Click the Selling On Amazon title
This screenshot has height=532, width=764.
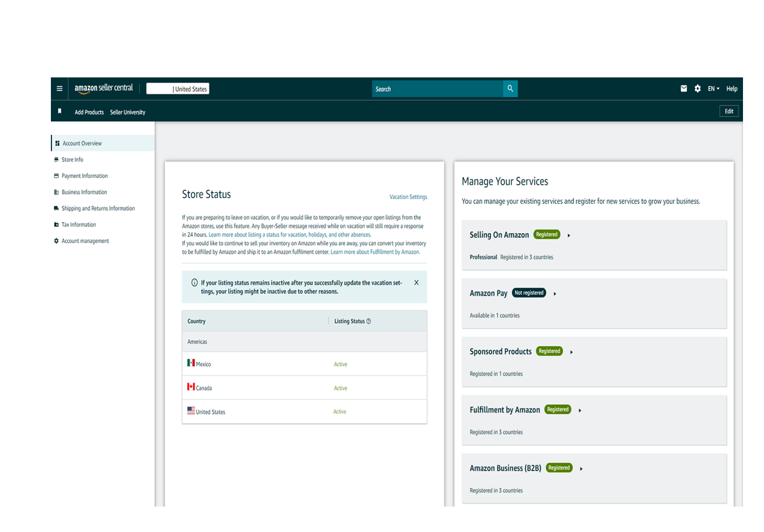(x=499, y=235)
